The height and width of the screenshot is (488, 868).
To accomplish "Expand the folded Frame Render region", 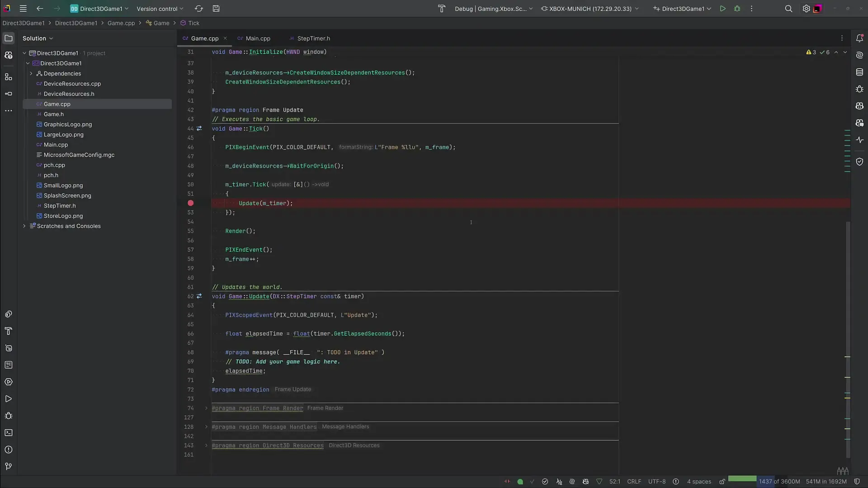I will [x=206, y=408].
